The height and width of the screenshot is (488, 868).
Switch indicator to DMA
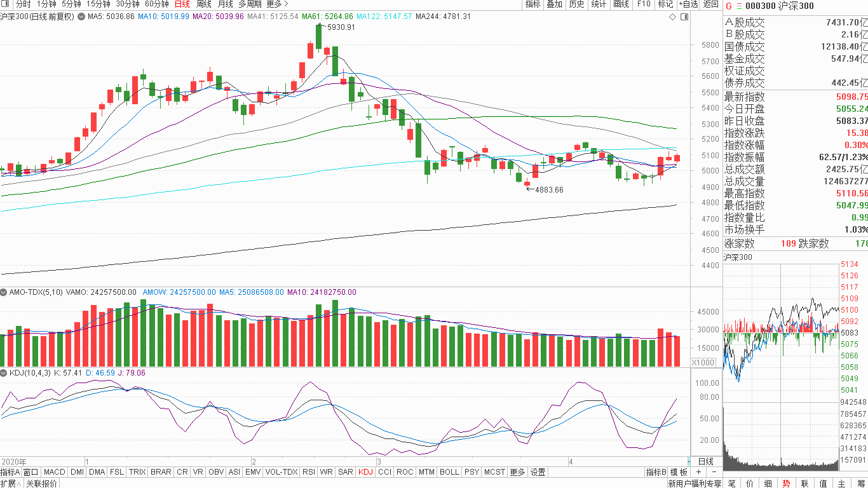point(97,472)
